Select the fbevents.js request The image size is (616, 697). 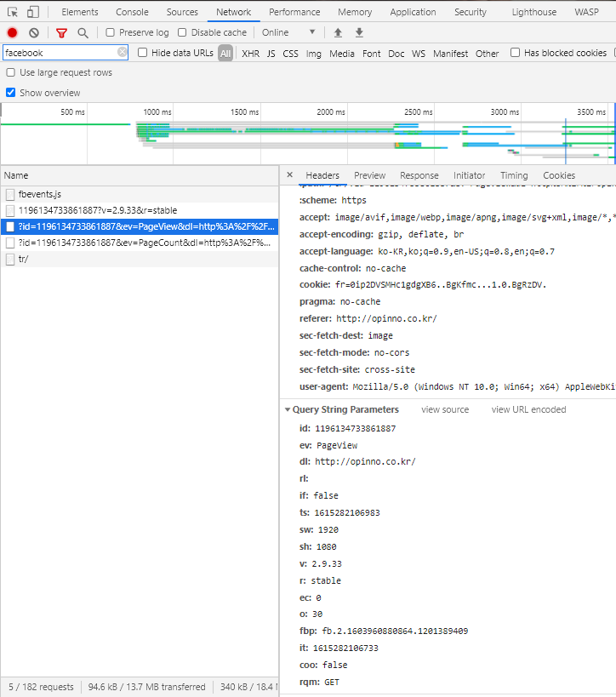tap(40, 194)
